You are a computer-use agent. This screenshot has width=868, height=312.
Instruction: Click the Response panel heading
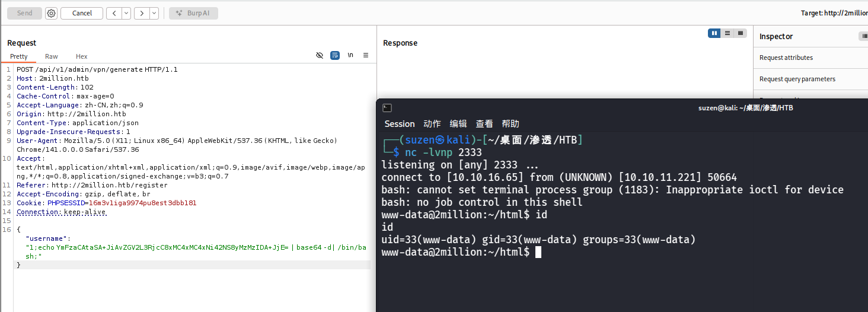400,43
